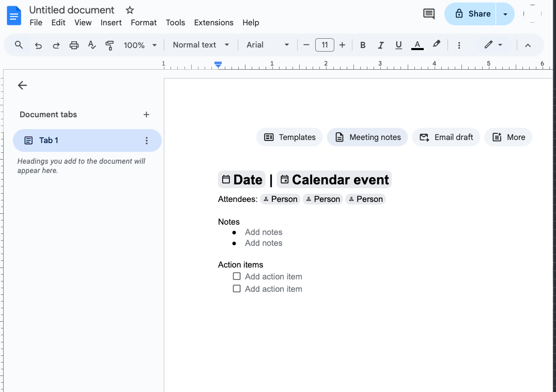Undo the last action

tap(38, 45)
